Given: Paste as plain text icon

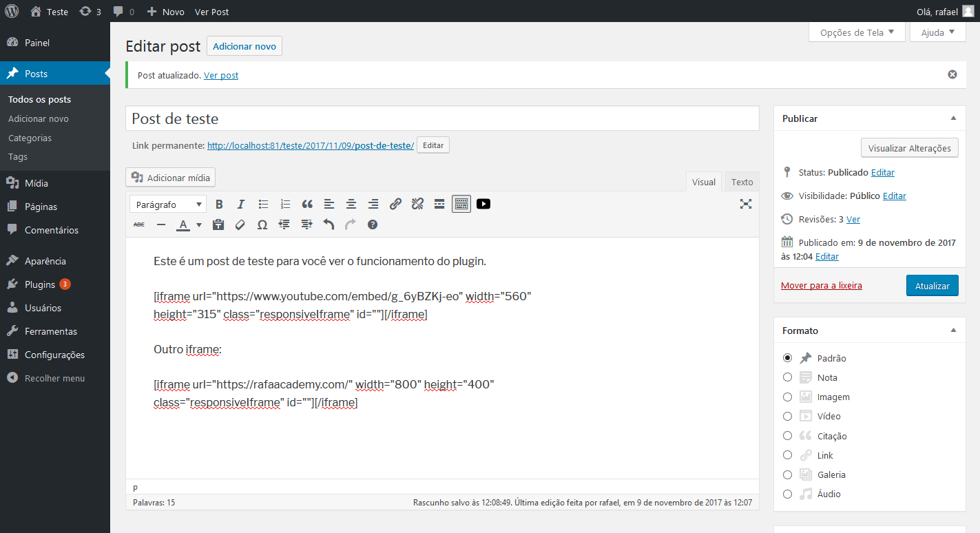Looking at the screenshot, I should point(218,224).
